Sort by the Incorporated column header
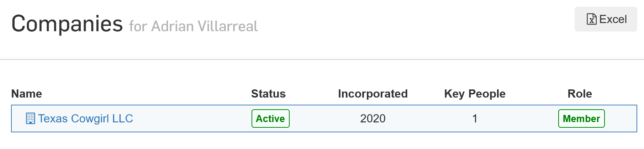Viewport: 644px width, 149px height. pyautogui.click(x=373, y=94)
